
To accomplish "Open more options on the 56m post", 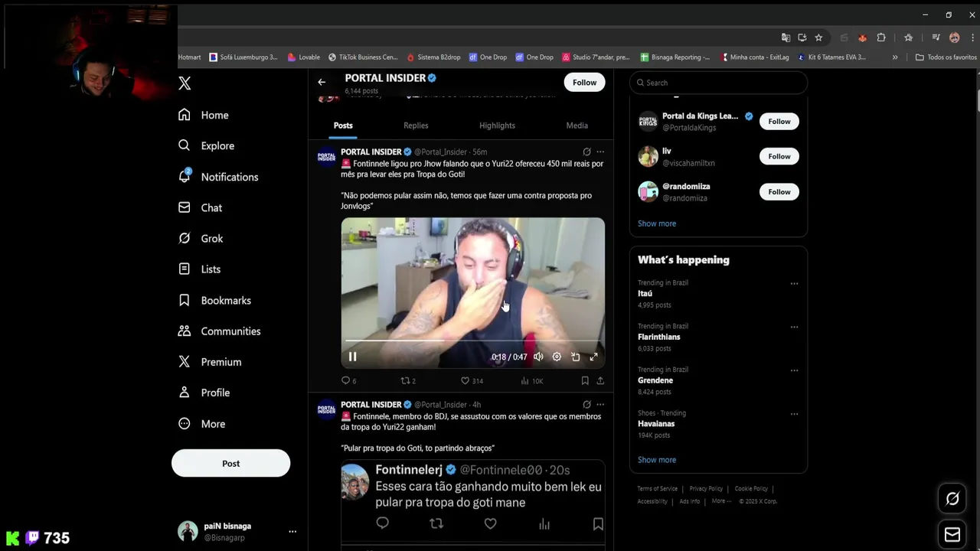I will (x=600, y=152).
